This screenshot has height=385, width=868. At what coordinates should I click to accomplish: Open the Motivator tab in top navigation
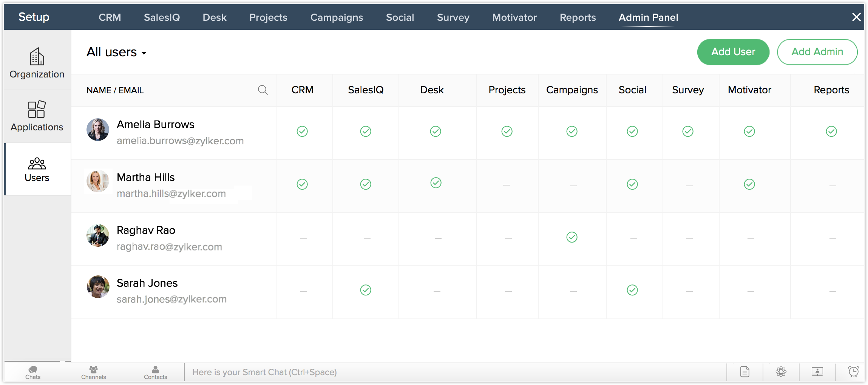(514, 17)
